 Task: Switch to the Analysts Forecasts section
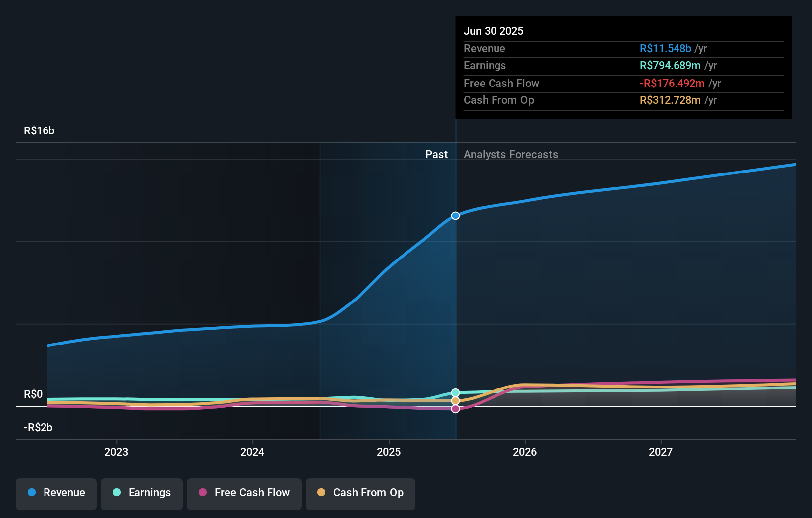(511, 154)
